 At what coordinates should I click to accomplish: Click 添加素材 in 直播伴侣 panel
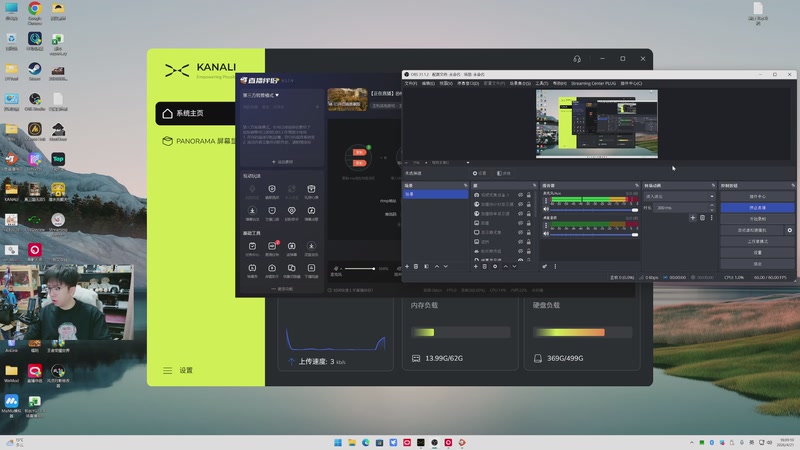(x=282, y=162)
